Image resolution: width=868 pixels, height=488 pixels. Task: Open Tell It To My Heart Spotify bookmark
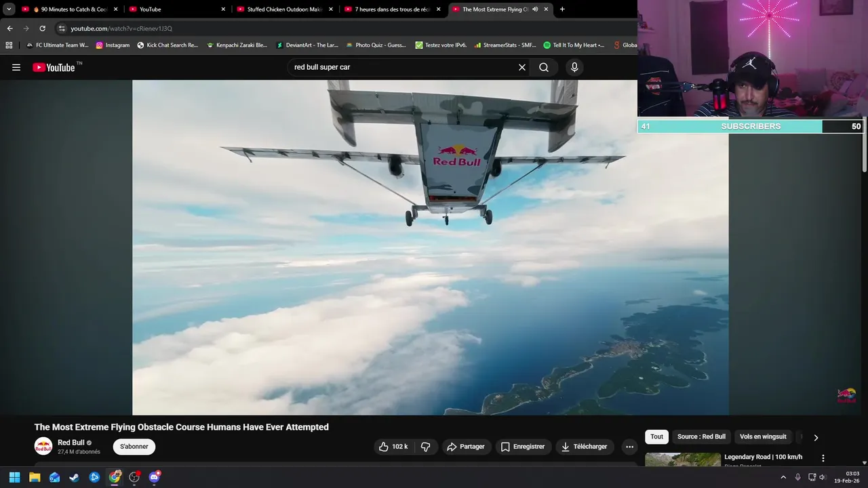coord(574,45)
